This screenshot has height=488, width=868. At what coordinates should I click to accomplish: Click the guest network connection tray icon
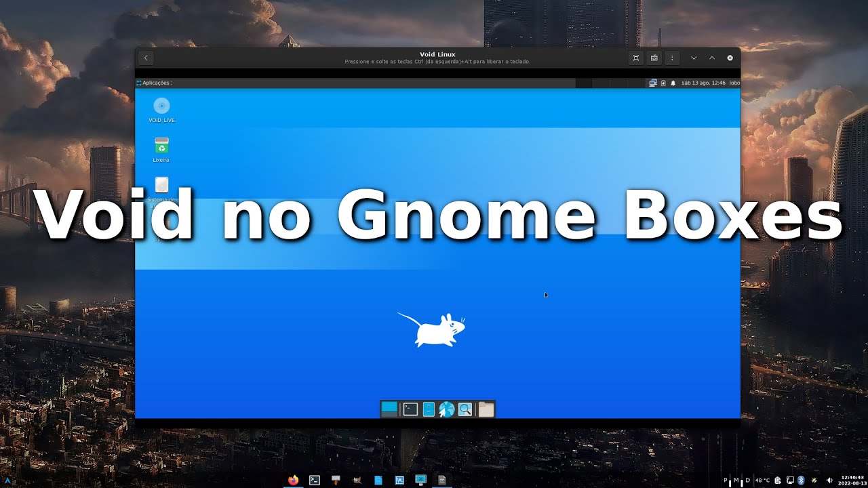point(653,83)
